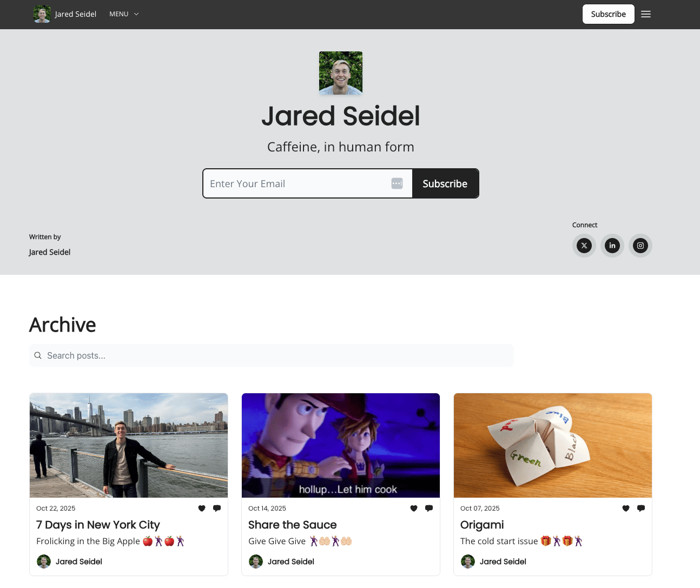
Task: Like the Origami post with heart icon
Action: tap(626, 508)
